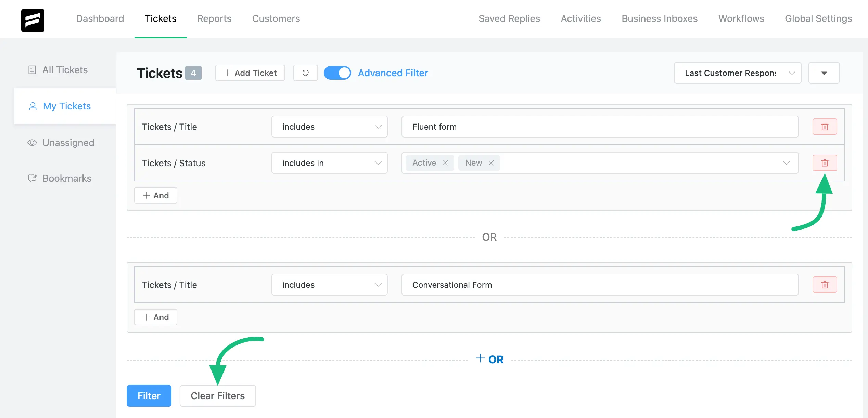This screenshot has height=418, width=868.
Task: Click the Conversational Form text field
Action: point(600,285)
